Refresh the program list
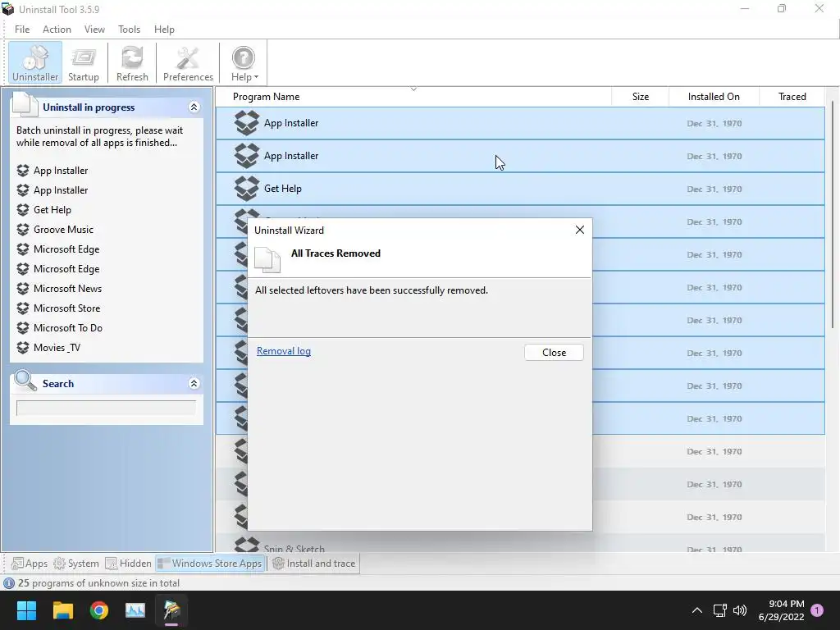This screenshot has width=840, height=630. [132, 62]
